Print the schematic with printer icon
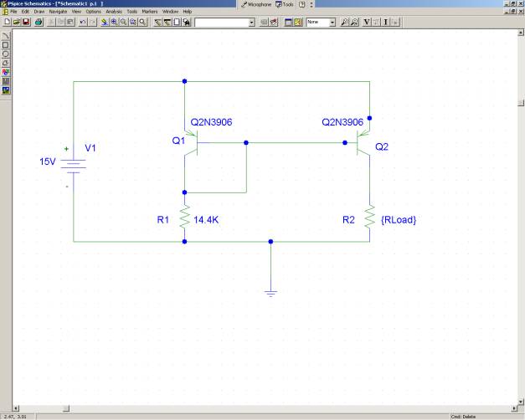This screenshot has width=525, height=420. (x=39, y=21)
